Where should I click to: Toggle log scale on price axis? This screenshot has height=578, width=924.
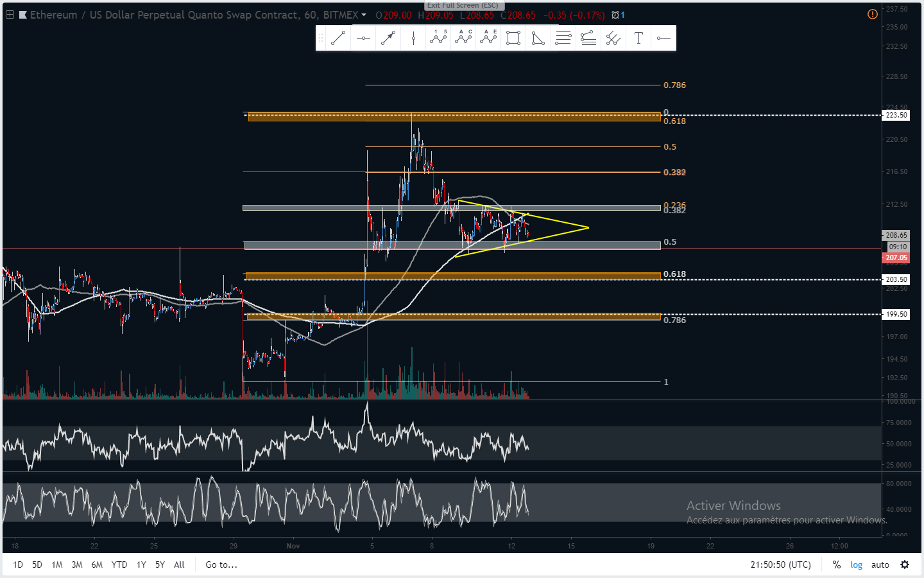tap(856, 565)
